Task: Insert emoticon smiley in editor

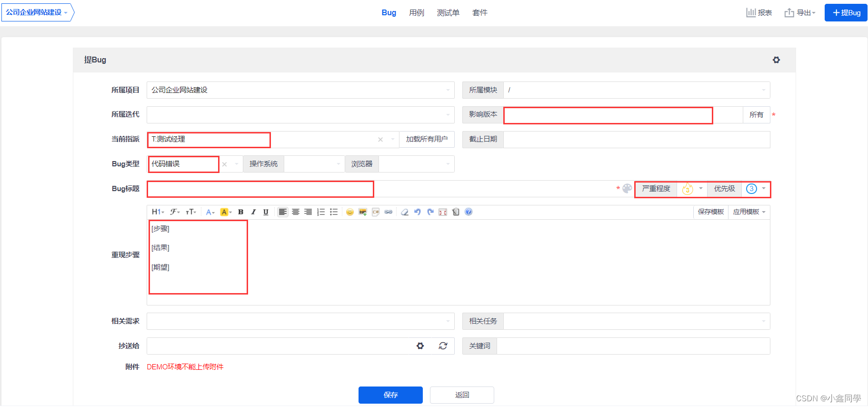Action: 350,212
